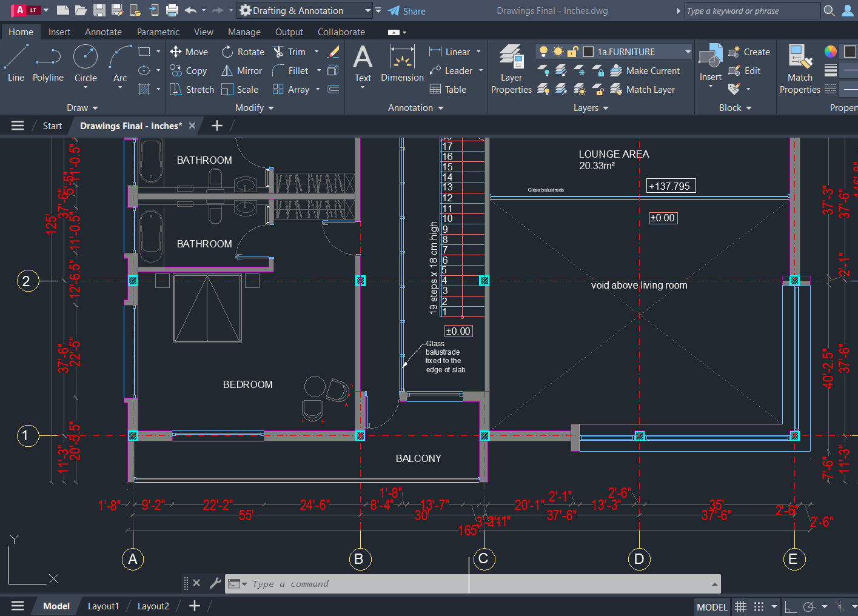This screenshot has width=858, height=616.
Task: Open the Collaborate tab
Action: [x=341, y=32]
